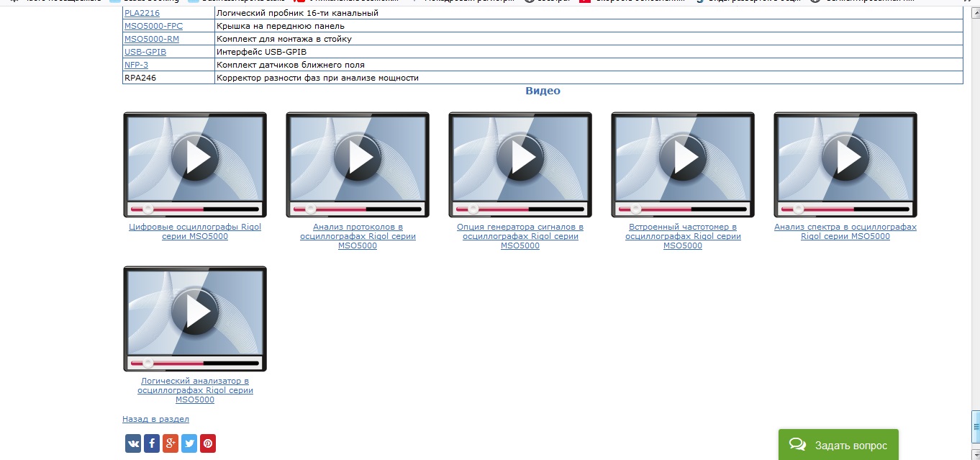Image resolution: width=980 pixels, height=460 pixels.
Task: Play the 'Анализ спектра' video thumbnail
Action: [845, 165]
